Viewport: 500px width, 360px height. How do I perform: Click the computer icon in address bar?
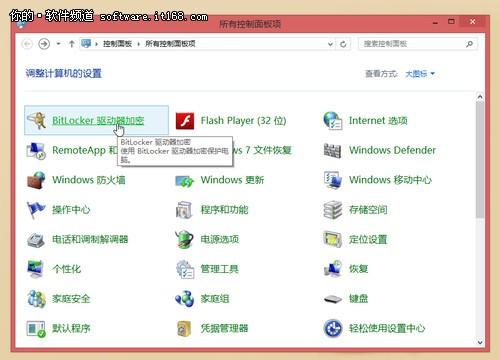[x=86, y=44]
